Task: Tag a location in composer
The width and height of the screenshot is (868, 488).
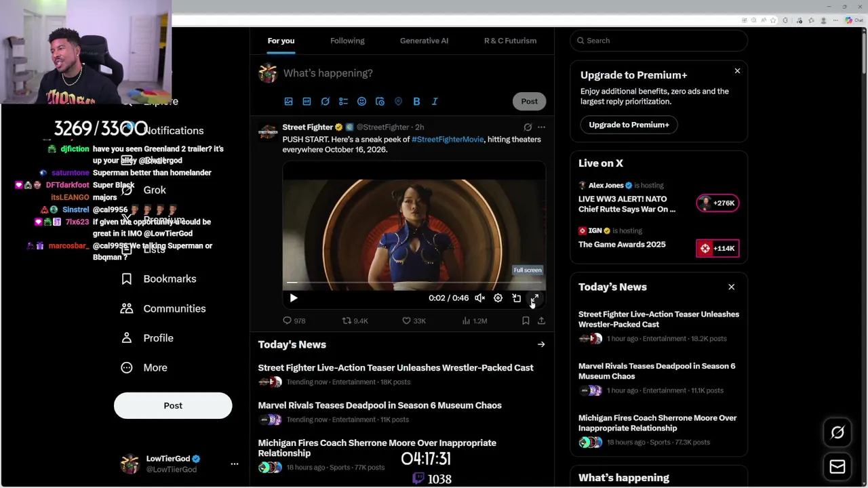Action: pyautogui.click(x=398, y=102)
